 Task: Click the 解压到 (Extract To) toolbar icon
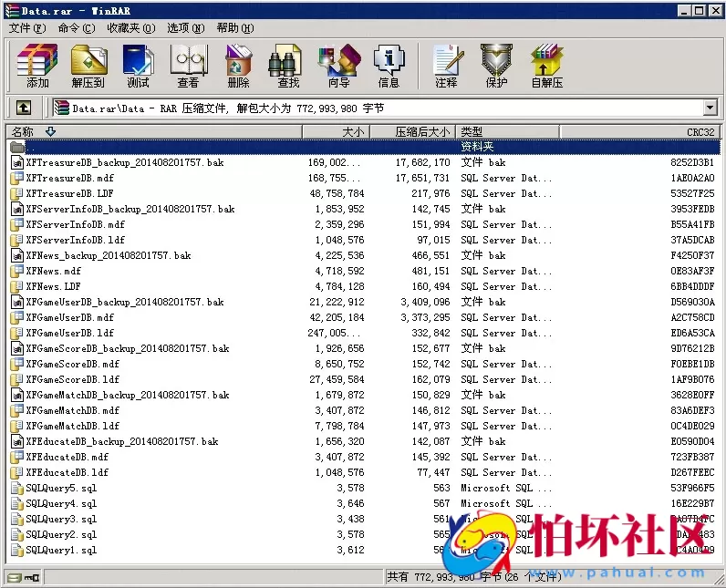coord(88,67)
